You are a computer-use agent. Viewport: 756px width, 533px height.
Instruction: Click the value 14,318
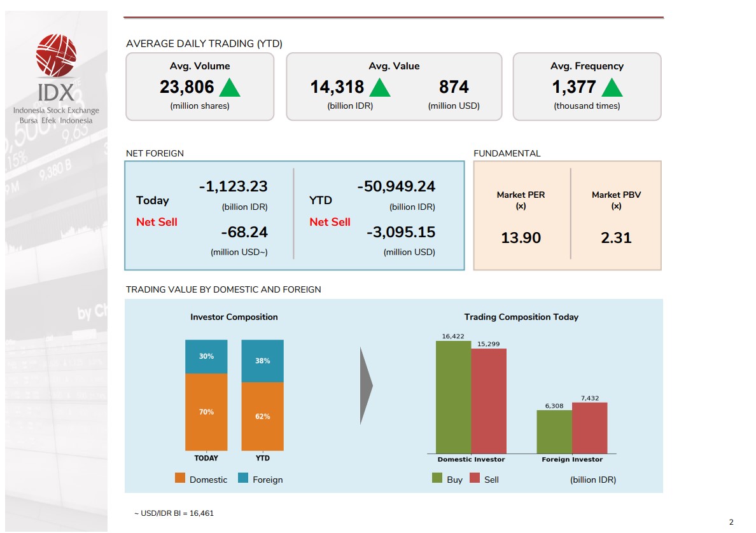[x=337, y=87]
